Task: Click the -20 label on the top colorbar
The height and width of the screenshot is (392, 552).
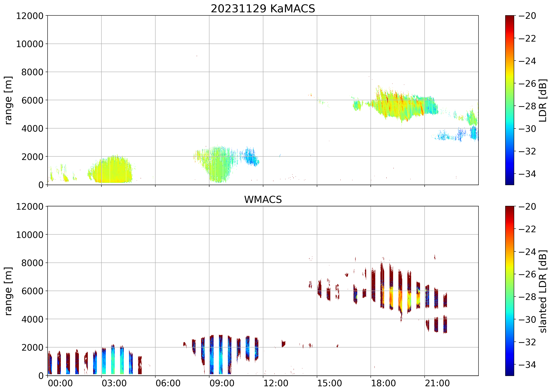Action: (527, 16)
